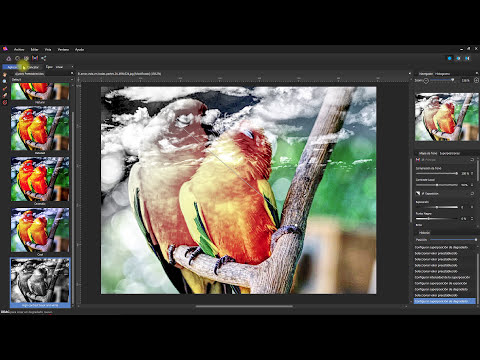
Task: Click the document title tab above the canvas
Action: tap(119, 74)
